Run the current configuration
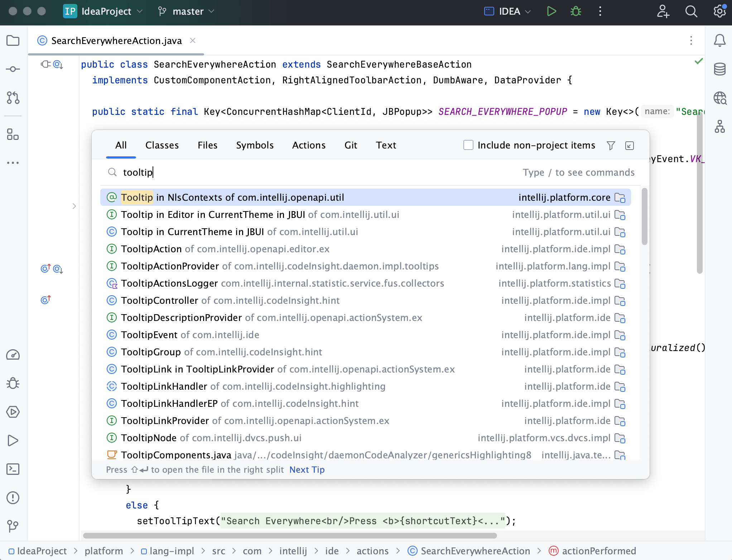Image resolution: width=732 pixels, height=560 pixels. 551,11
